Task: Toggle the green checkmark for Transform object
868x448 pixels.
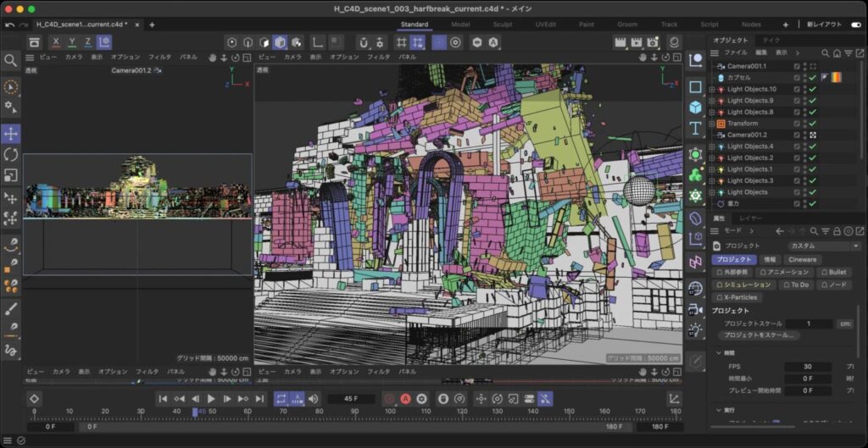Action: point(812,124)
